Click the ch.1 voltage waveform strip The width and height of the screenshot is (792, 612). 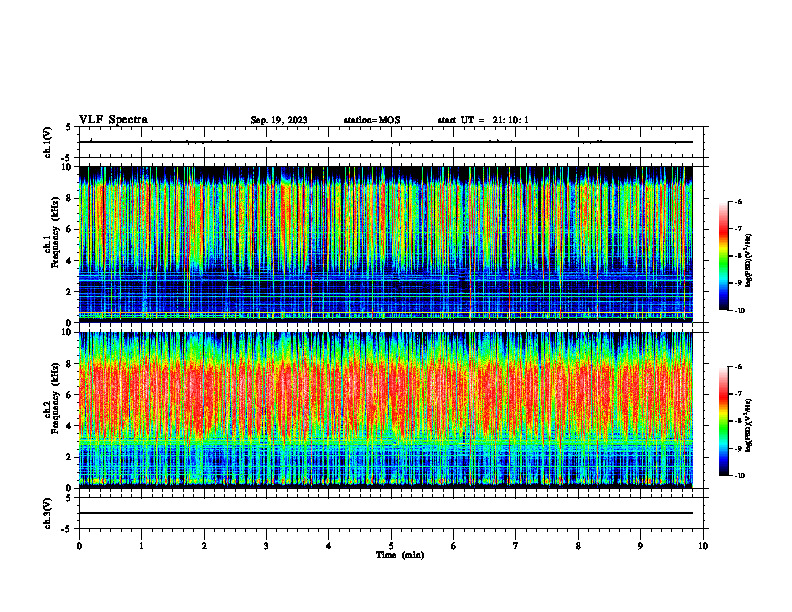click(391, 142)
